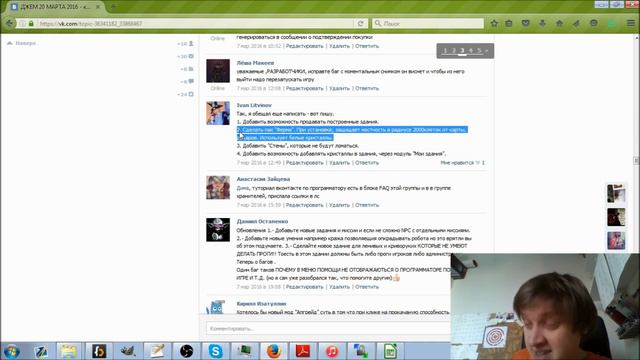Jump to last pages with » arrow
Image resolution: width=640 pixels, height=360 pixels.
pyautogui.click(x=487, y=51)
